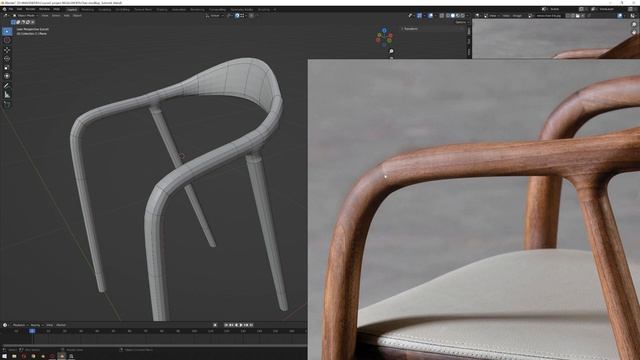Toggle snapping magnet in viewport header

coord(237,16)
